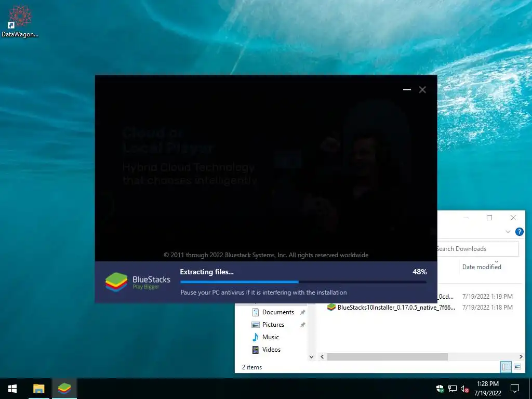Screen dimensions: 532x399
Task: Open the Windows Start menu
Action: (12, 389)
